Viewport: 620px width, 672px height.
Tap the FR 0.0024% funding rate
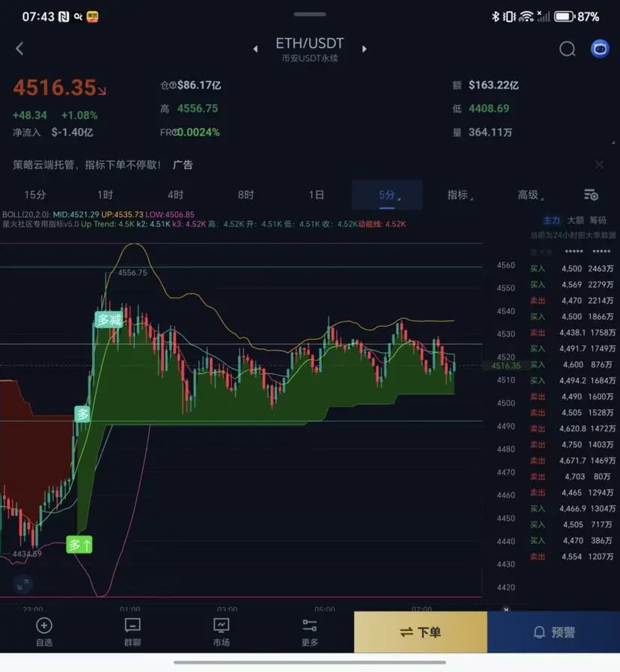[189, 133]
